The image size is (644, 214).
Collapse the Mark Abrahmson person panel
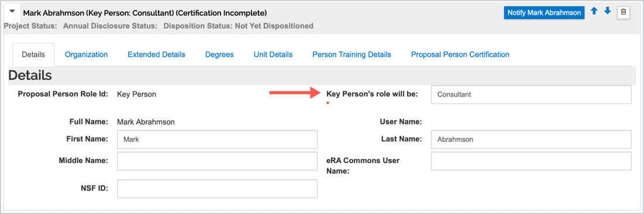coord(12,12)
